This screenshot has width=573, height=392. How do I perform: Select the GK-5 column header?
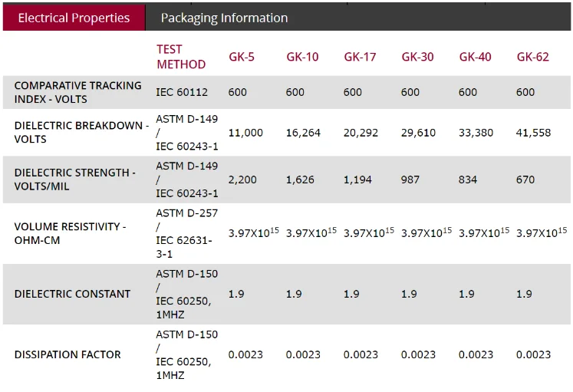coord(242,57)
